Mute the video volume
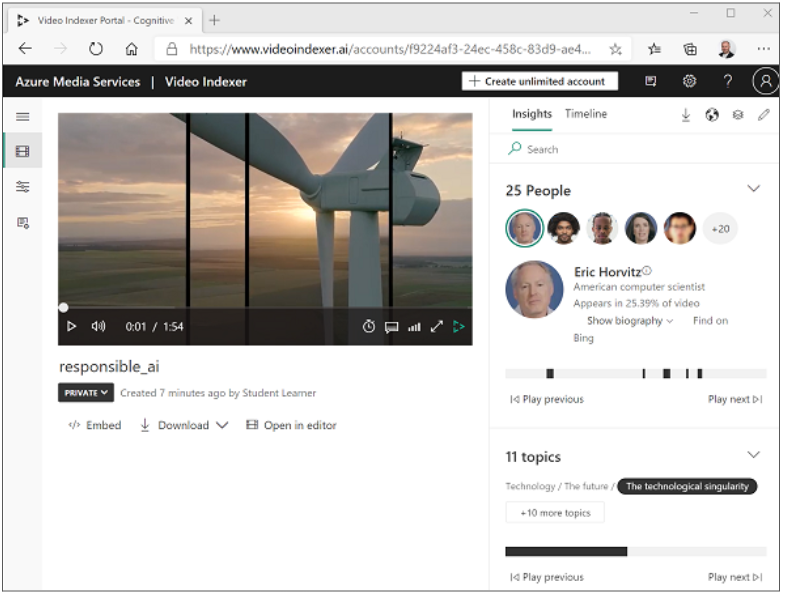The width and height of the screenshot is (785, 598). (x=98, y=328)
